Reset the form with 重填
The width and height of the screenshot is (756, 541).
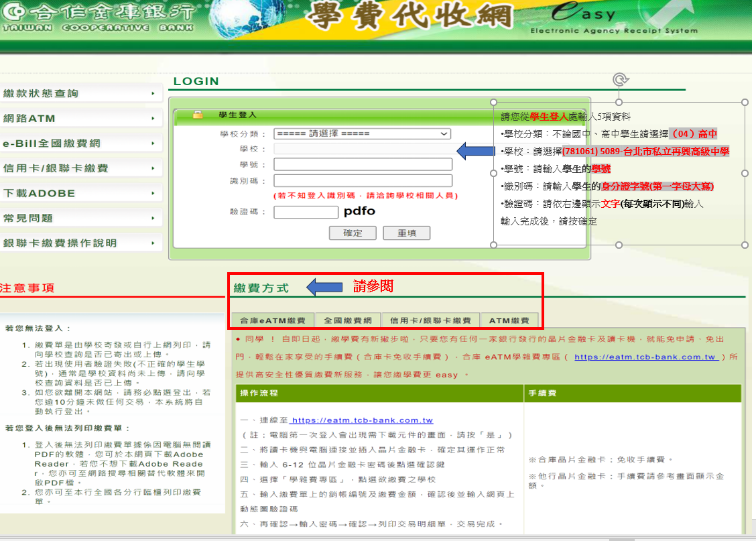point(406,233)
